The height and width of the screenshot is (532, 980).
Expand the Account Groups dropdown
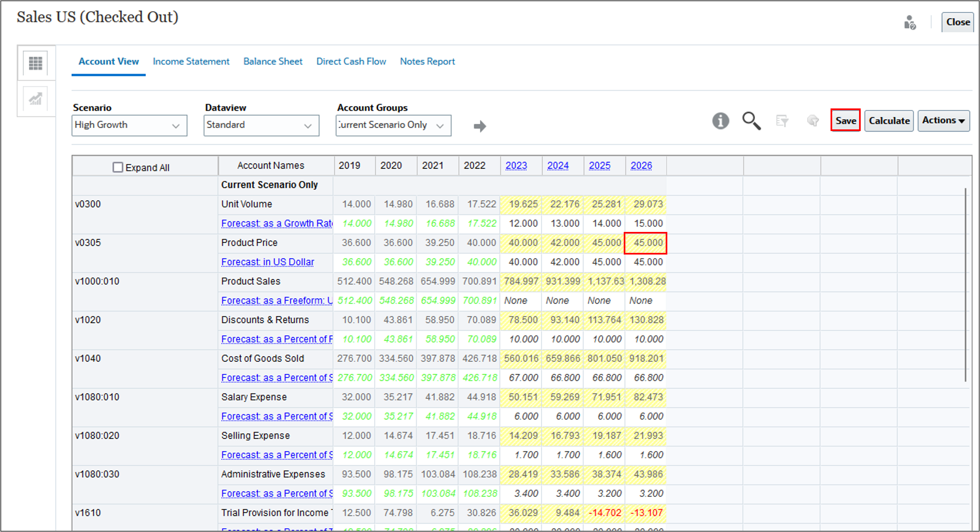pos(393,125)
